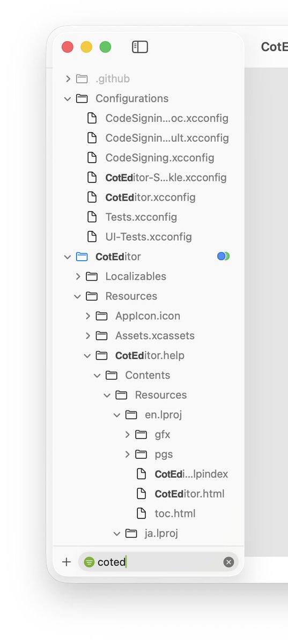Collapse the CotEditor.help bundle
The width and height of the screenshot is (288, 644).
[87, 356]
